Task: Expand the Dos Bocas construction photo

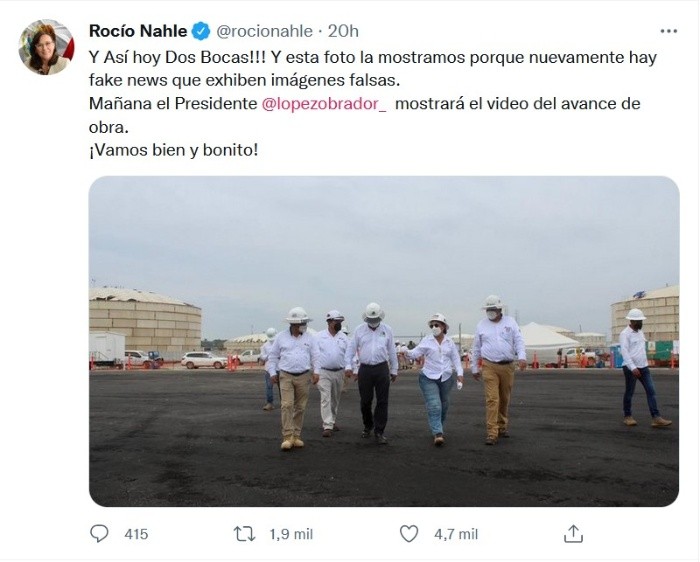Action: pyautogui.click(x=383, y=341)
